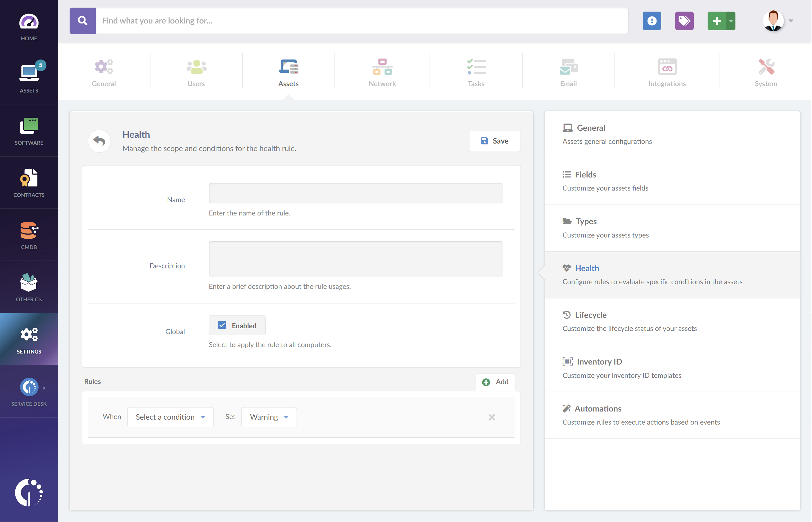This screenshot has width=812, height=522.
Task: Open the green add button dropdown arrow
Action: click(731, 21)
